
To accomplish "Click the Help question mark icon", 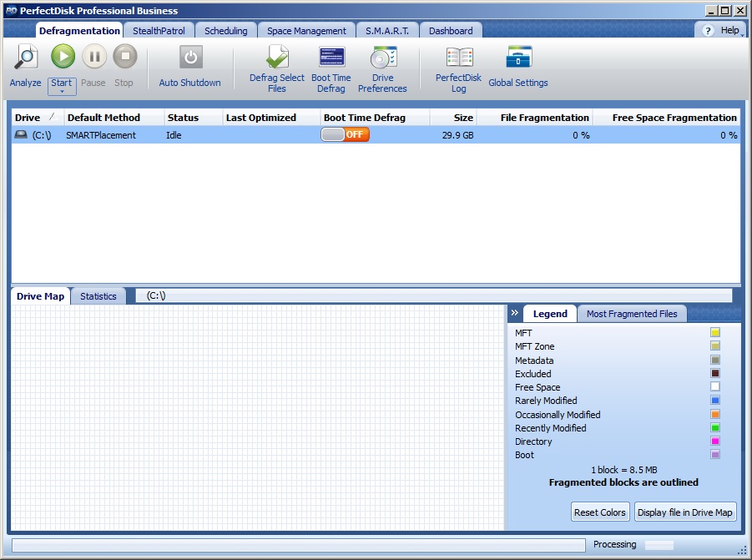I will [x=708, y=31].
